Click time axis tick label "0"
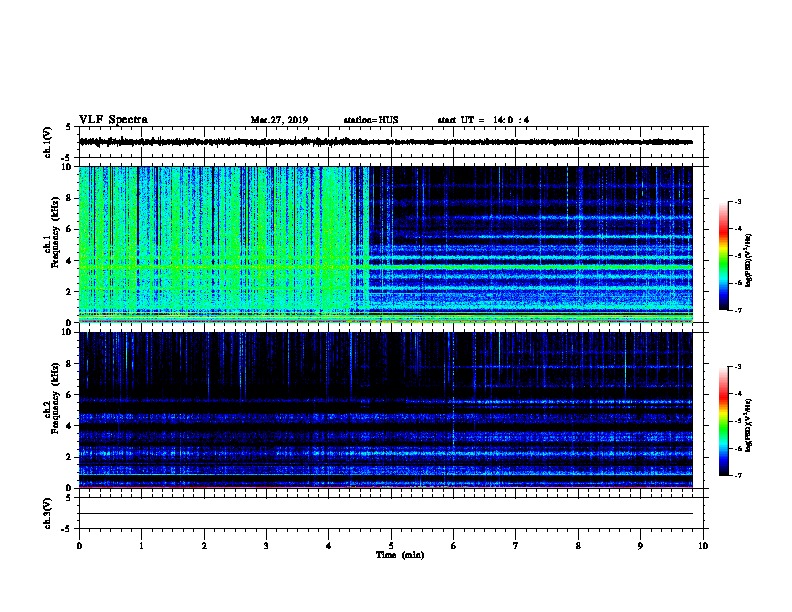Screen dimensions: 792x612 click(x=79, y=546)
